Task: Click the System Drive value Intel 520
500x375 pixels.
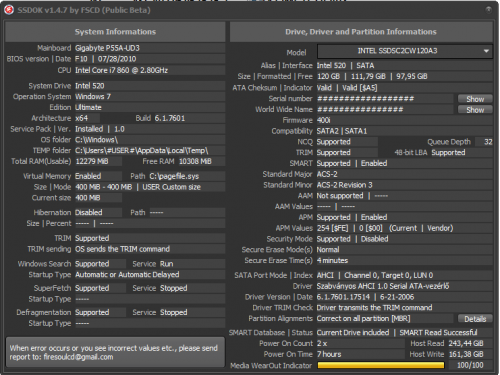Action: (x=90, y=86)
